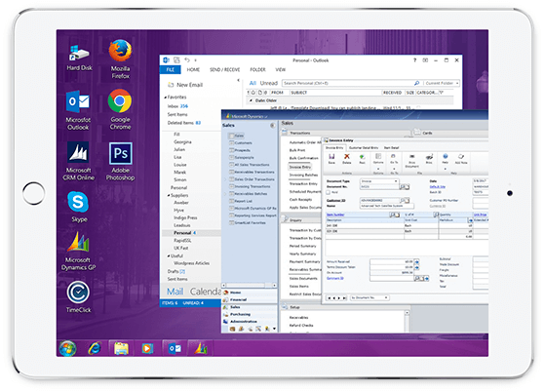Open the by Document No. sort dropdown
The width and height of the screenshot is (545, 392).
click(x=386, y=297)
